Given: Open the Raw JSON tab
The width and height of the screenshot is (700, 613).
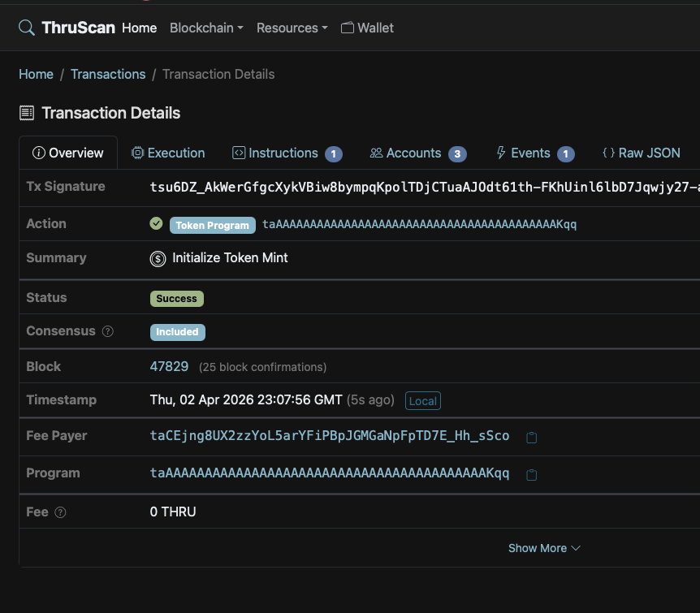Looking at the screenshot, I should click(641, 153).
